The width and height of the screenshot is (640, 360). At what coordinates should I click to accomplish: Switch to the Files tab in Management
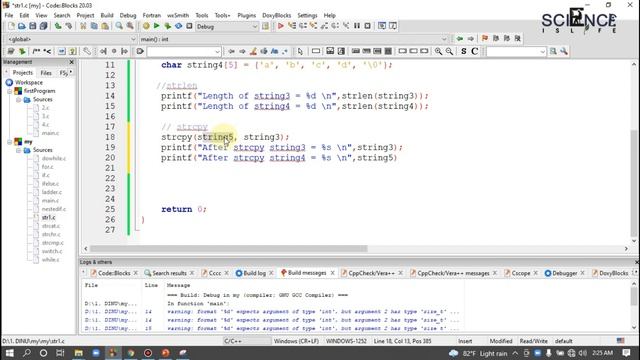[x=46, y=73]
